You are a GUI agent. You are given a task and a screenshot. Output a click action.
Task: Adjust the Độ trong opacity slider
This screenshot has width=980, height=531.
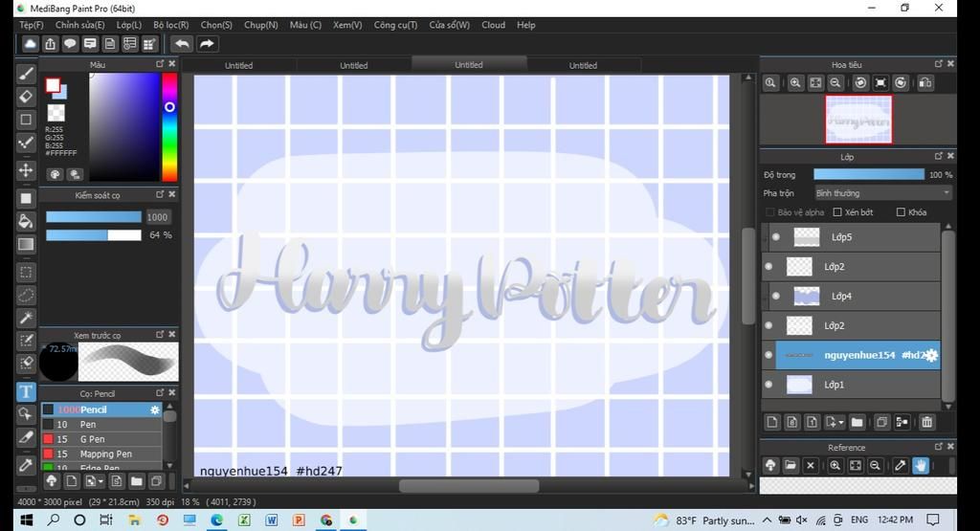point(869,175)
